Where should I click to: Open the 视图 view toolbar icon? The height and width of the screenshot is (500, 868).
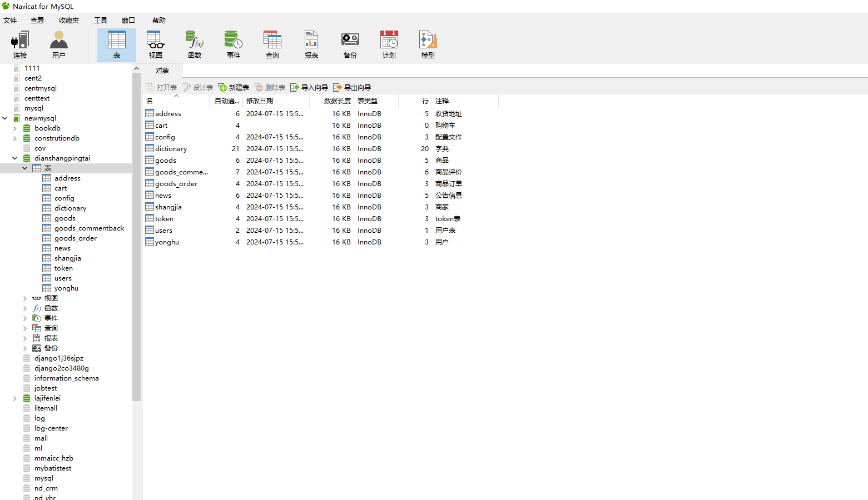pos(156,45)
